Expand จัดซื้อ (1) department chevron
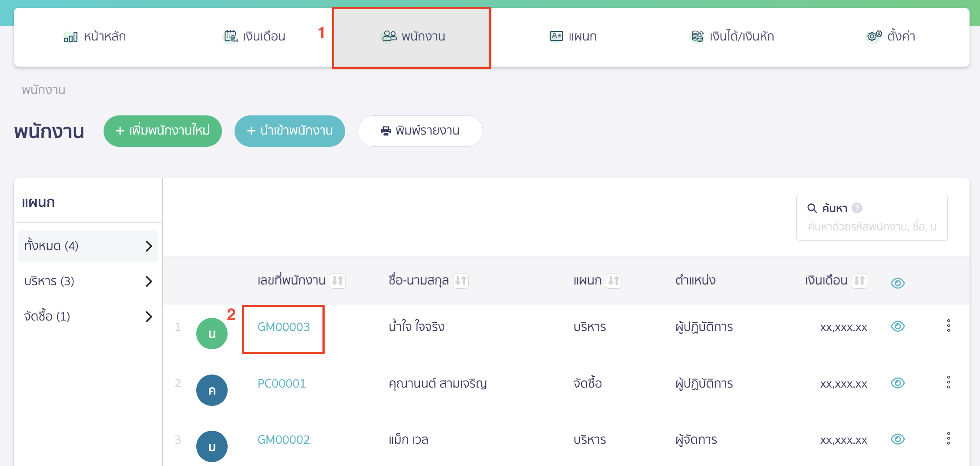 coord(148,317)
